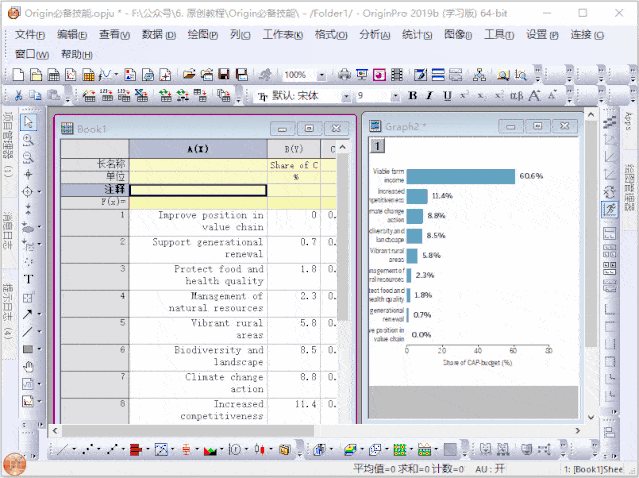The image size is (639, 478).
Task: Expand the bar chart dropdown arrow
Action: pos(148,450)
